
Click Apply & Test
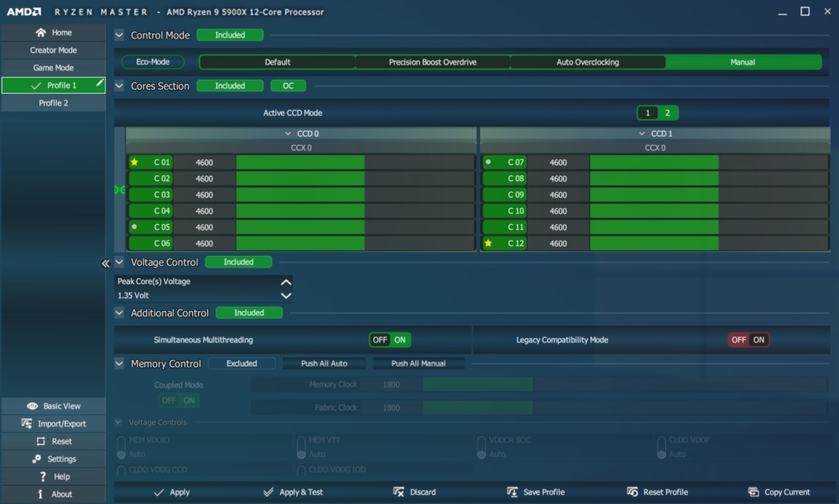click(x=293, y=492)
